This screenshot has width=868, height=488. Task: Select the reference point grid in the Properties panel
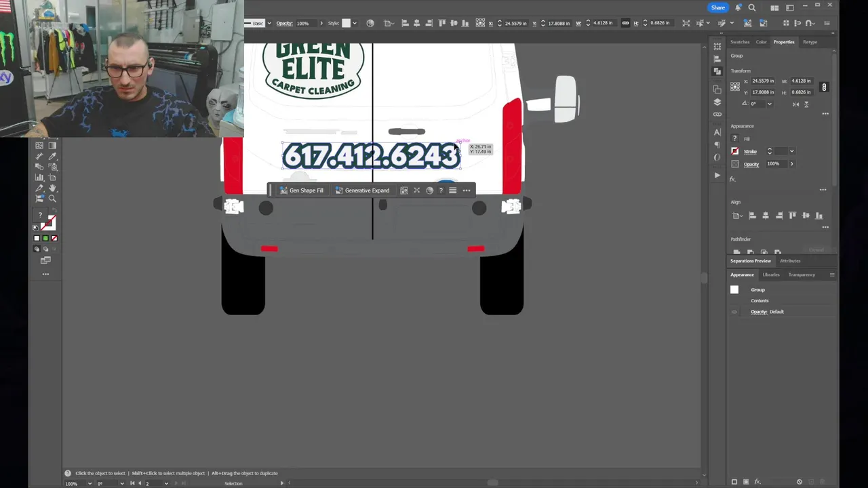pyautogui.click(x=735, y=86)
